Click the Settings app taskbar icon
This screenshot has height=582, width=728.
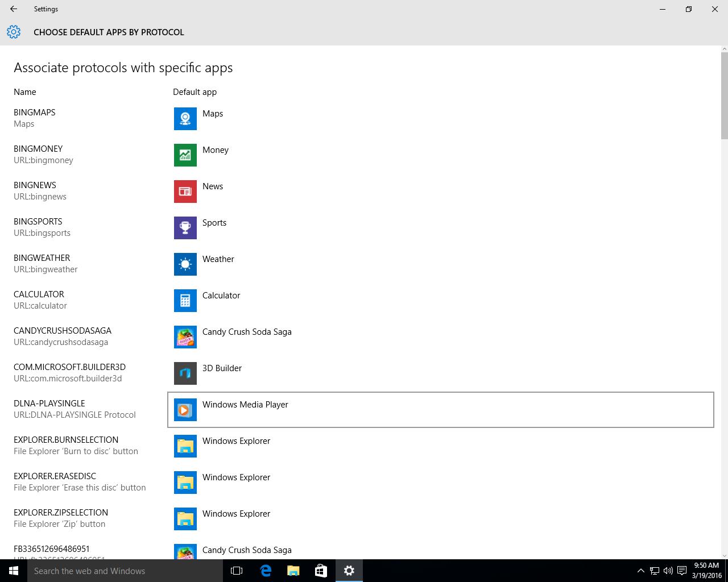tap(349, 571)
